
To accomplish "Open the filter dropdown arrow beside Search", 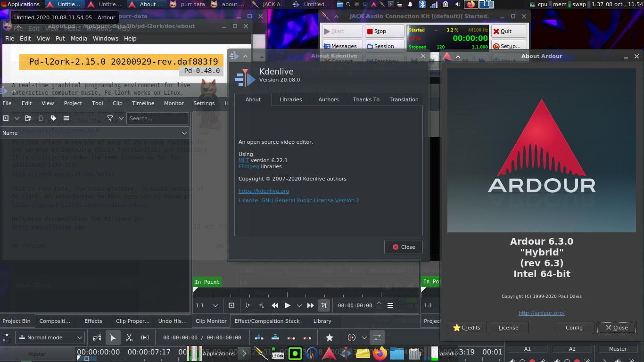I will [121, 118].
